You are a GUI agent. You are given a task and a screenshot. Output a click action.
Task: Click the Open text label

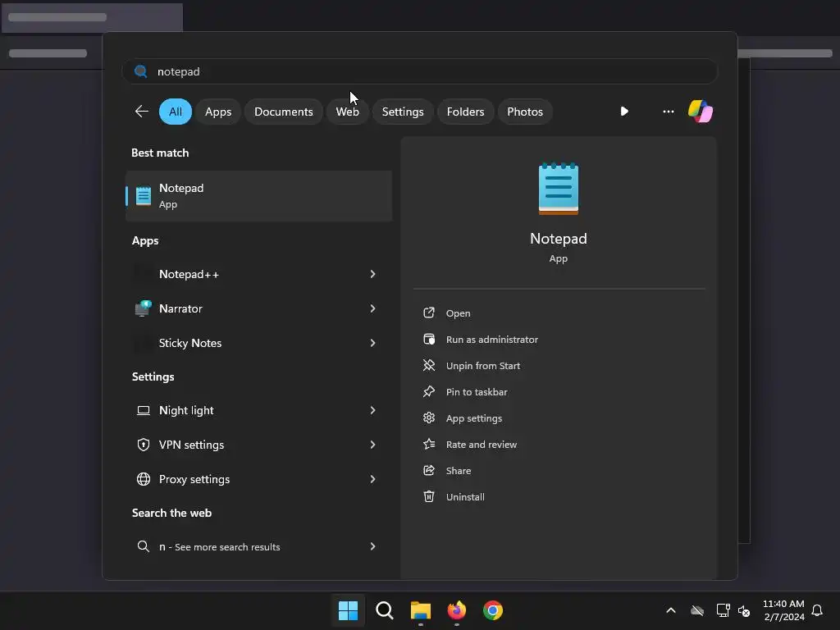458,313
